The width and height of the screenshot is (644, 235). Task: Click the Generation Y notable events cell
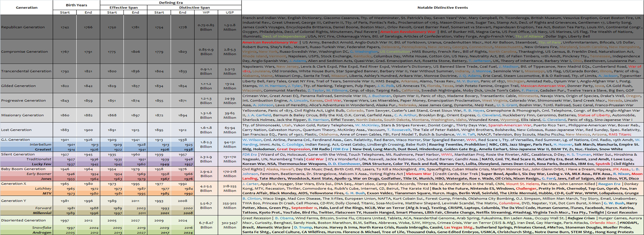point(442,205)
